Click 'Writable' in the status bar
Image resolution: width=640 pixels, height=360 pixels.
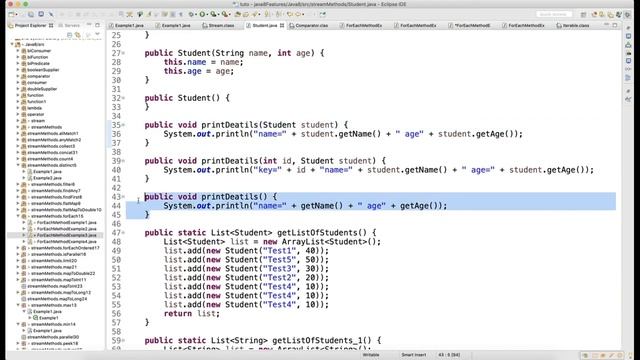(371, 355)
